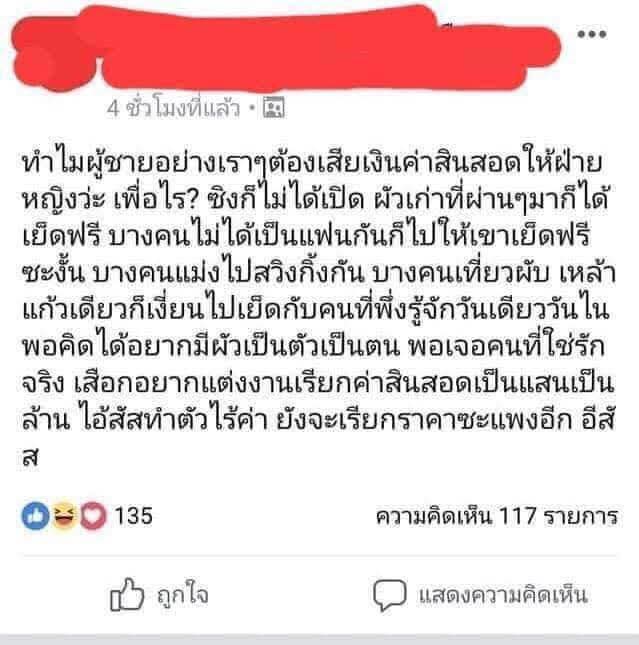Viewport: 639px width, 645px height.
Task: Open the redacted profile picture area
Action: pyautogui.click(x=53, y=58)
